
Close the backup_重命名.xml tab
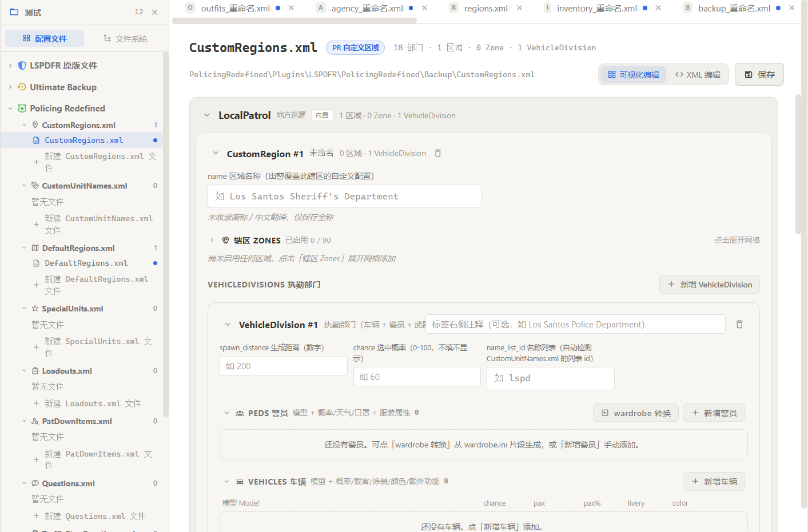point(791,8)
